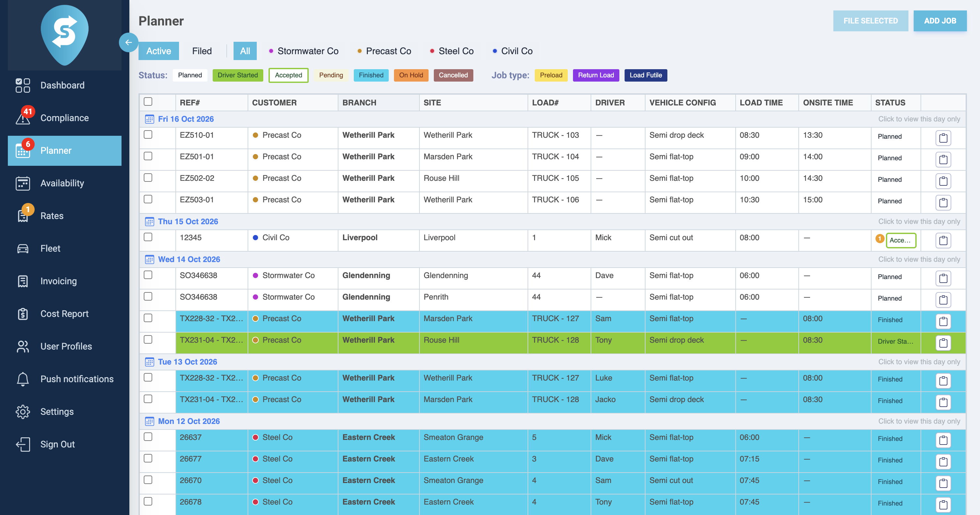The height and width of the screenshot is (515, 980).
Task: Click the Availability calendar icon
Action: tap(23, 183)
